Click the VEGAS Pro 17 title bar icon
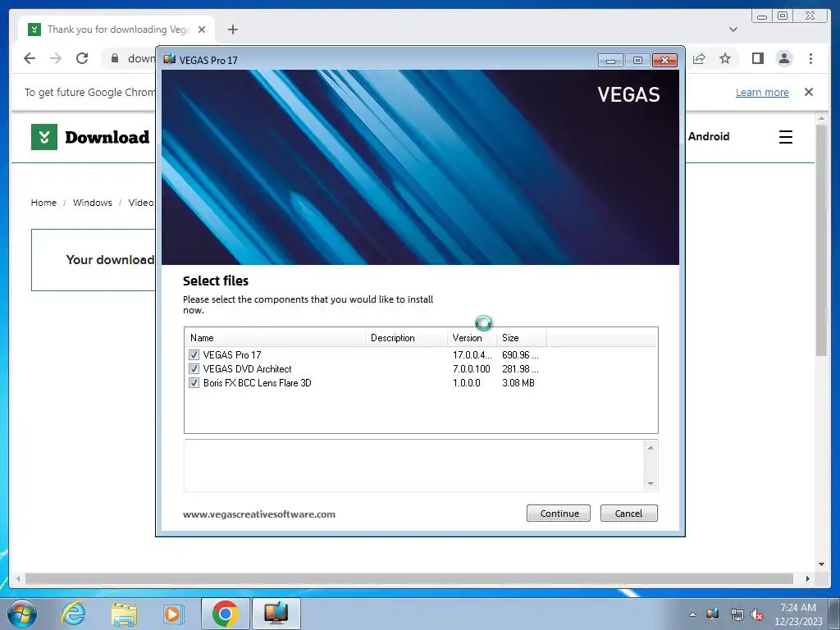The image size is (840, 630). point(169,59)
